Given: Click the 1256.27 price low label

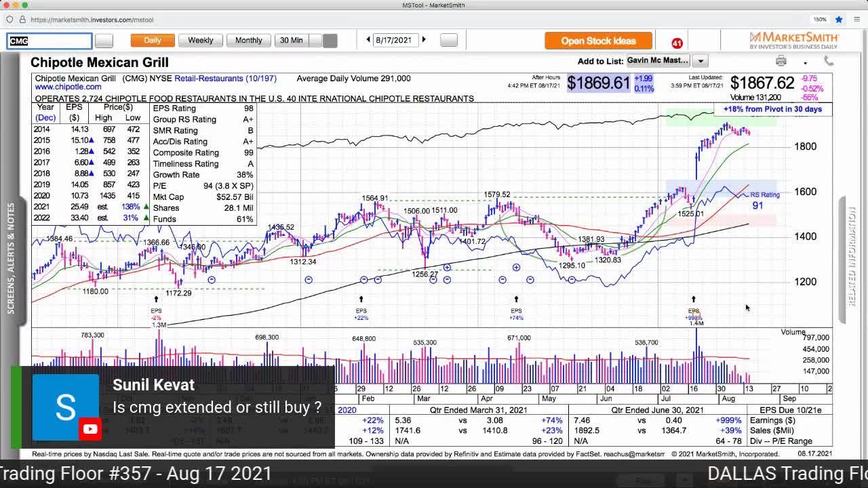Looking at the screenshot, I should 425,274.
